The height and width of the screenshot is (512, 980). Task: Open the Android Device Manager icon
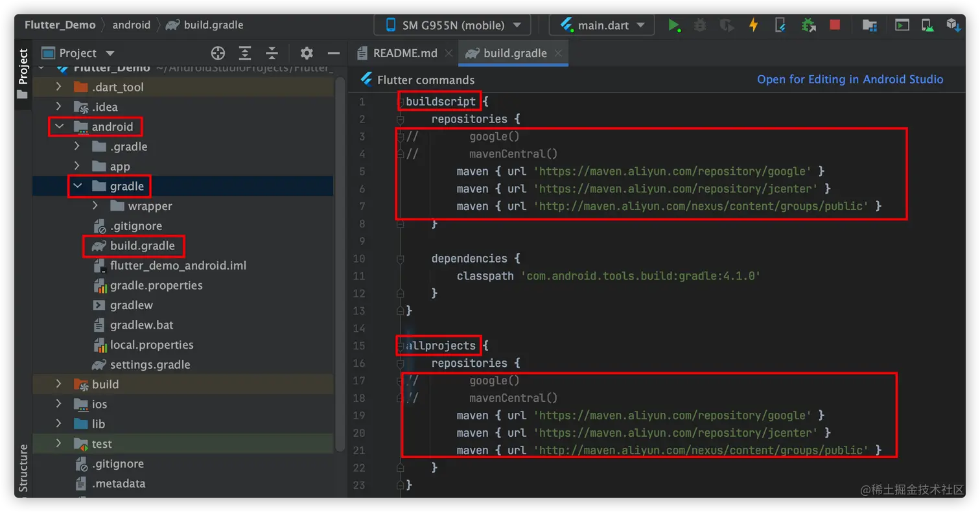pos(928,25)
